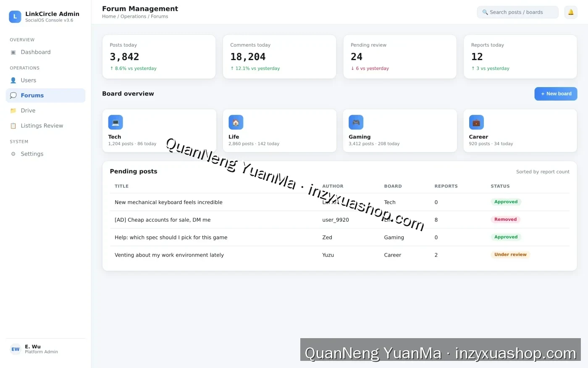Open Listings Review in the sidebar
Image resolution: width=588 pixels, height=368 pixels.
tap(45, 126)
